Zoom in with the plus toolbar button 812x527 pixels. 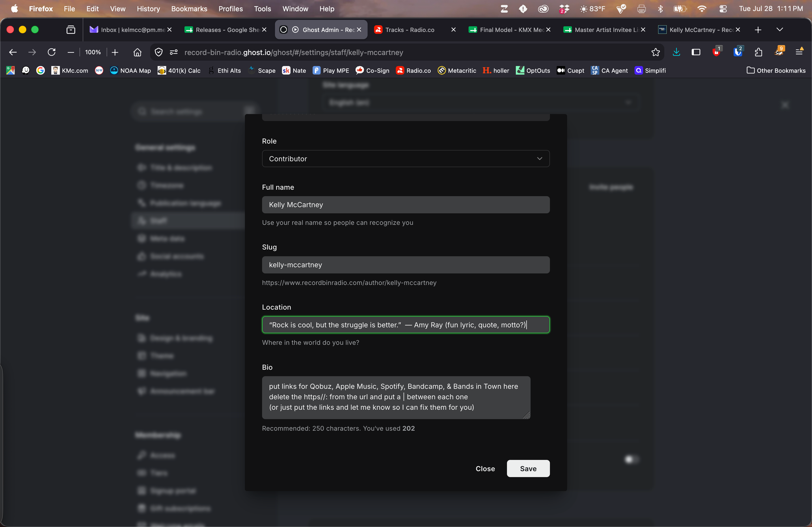point(115,52)
